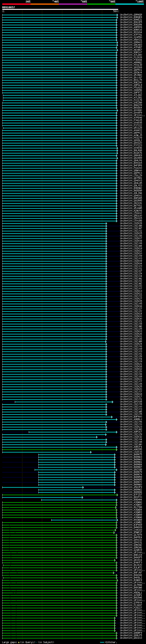Screen dimensions: 146x644
Task: Open hit UniRef100_Q9MA03
Action: [x=131, y=42]
